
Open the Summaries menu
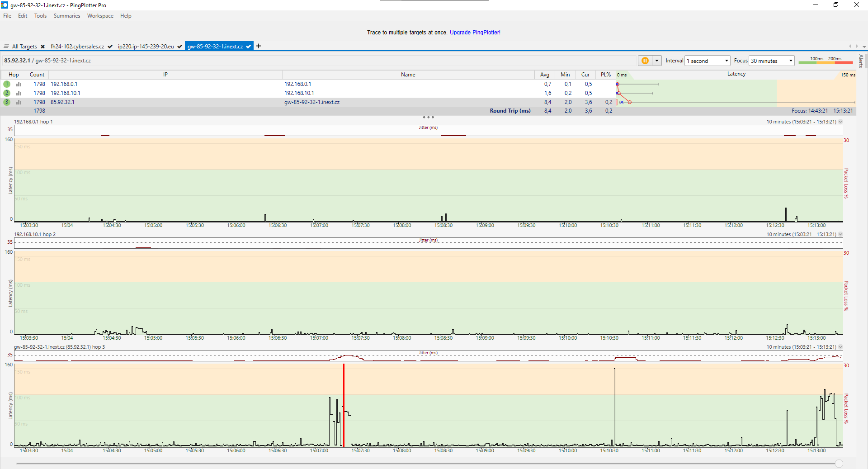pyautogui.click(x=66, y=16)
